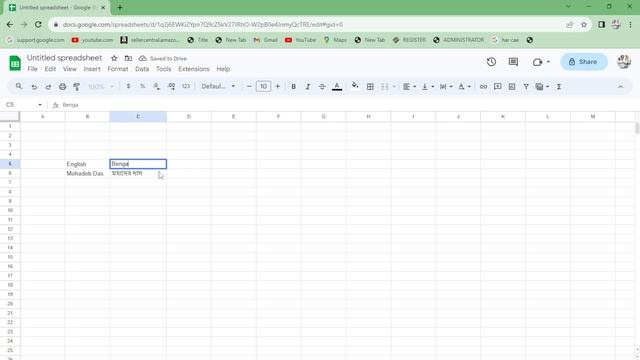
Task: Open the View menu
Action: coord(69,69)
